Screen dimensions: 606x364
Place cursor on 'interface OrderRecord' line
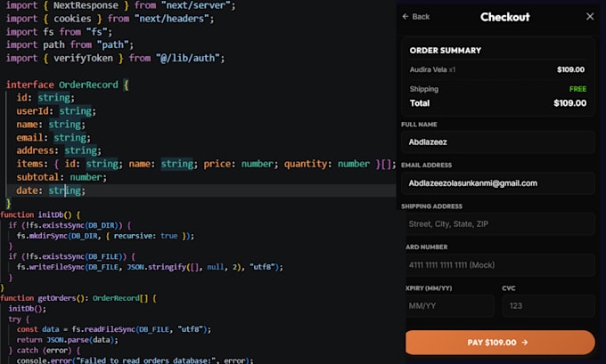[67, 85]
